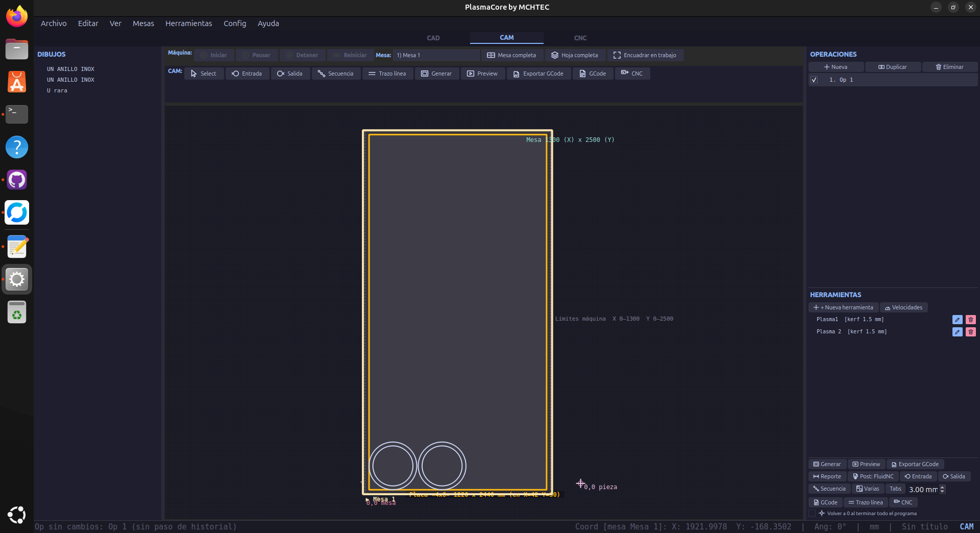This screenshot has width=980, height=533.
Task: Click the Salida lead-out tool in CAM toolbar
Action: pos(290,74)
